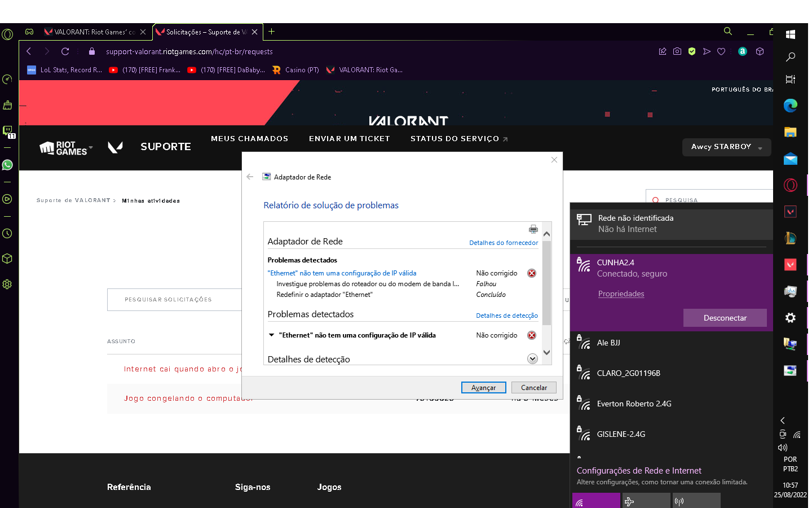
Task: Click the browser address bar URL
Action: click(x=189, y=51)
